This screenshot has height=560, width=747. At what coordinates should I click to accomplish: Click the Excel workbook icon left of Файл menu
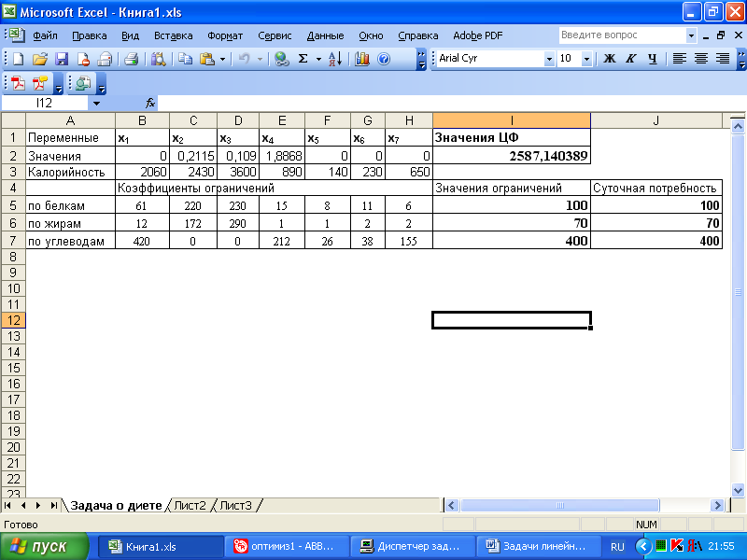click(x=17, y=35)
